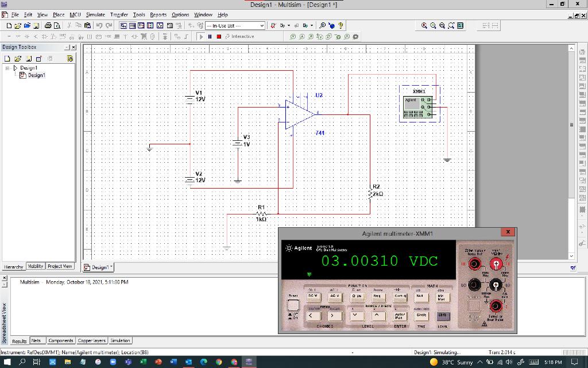Open the In-Use List dropdown
The height and width of the screenshot is (368, 588).
262,26
